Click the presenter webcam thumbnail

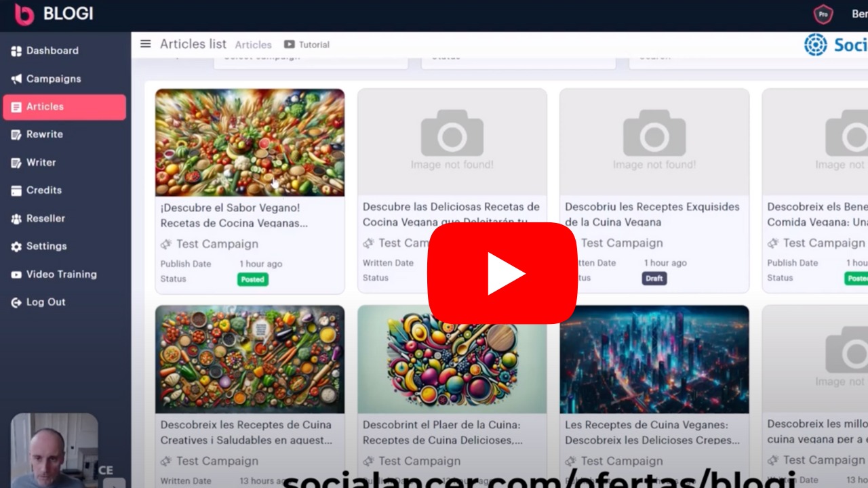click(x=54, y=451)
